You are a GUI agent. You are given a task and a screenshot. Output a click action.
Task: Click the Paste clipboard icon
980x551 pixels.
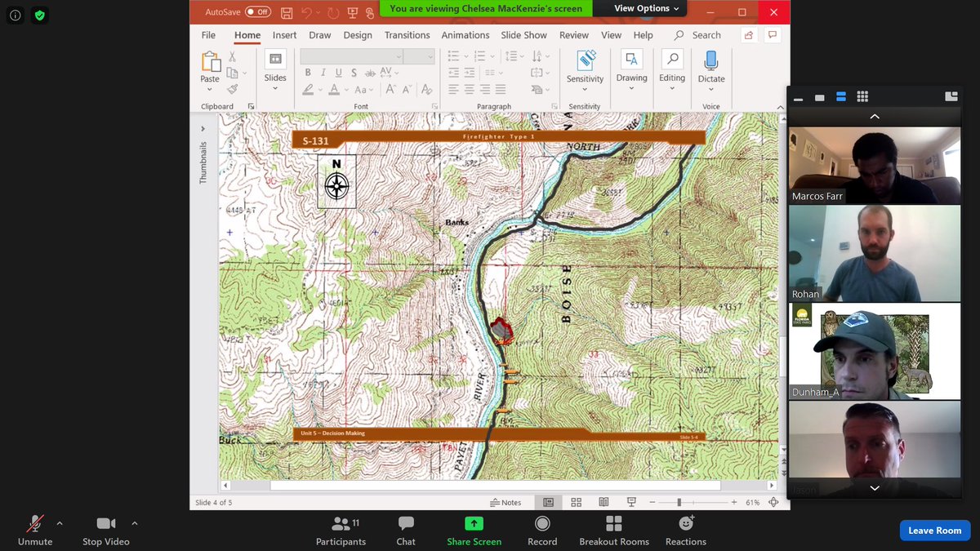(x=210, y=62)
